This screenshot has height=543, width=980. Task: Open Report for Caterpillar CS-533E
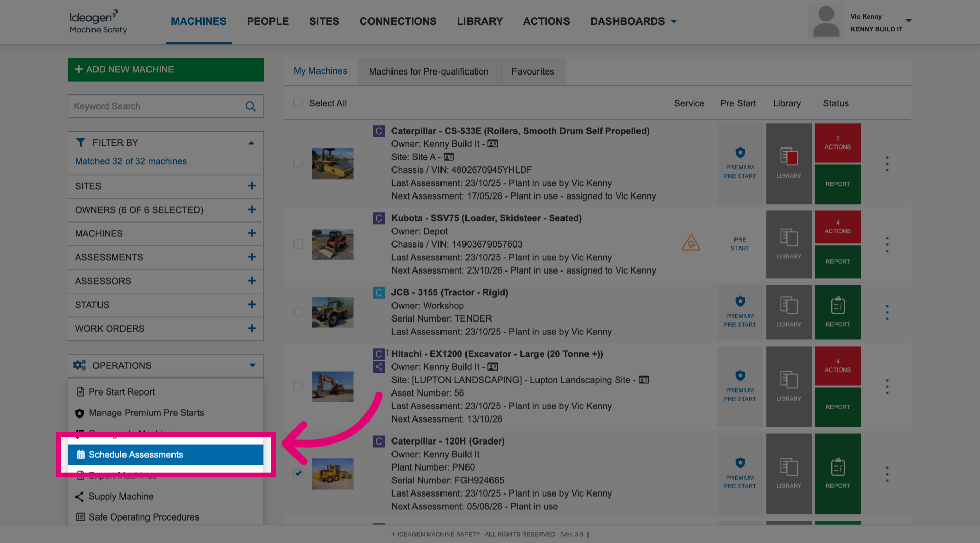(838, 184)
